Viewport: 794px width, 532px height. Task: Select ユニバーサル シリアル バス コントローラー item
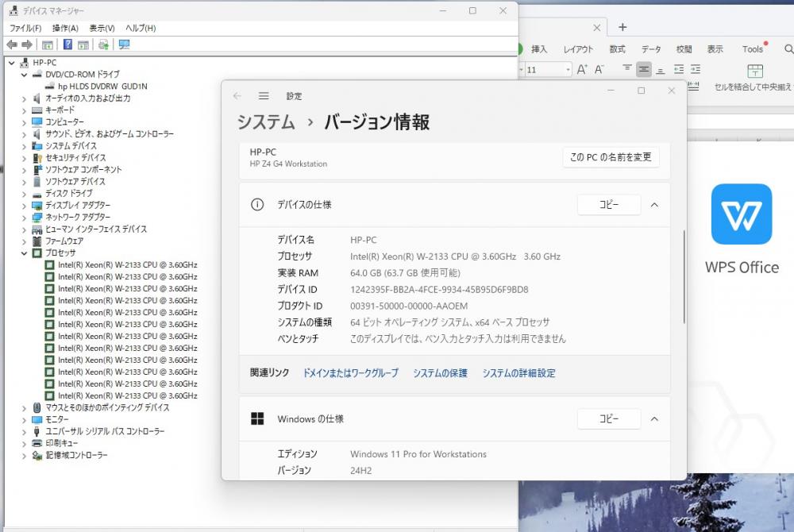[105, 431]
